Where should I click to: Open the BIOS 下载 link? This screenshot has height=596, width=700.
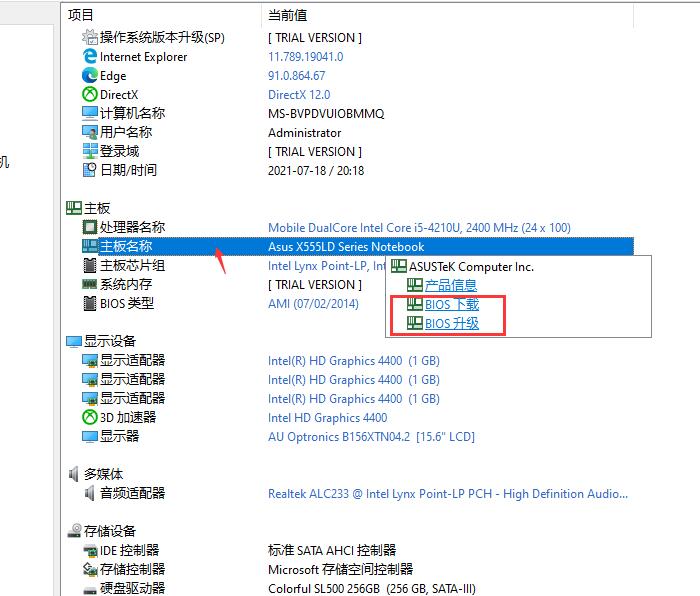click(452, 304)
